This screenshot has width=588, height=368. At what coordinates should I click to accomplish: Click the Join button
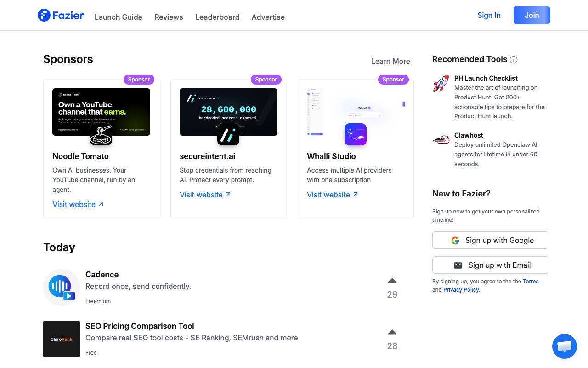[x=532, y=15]
